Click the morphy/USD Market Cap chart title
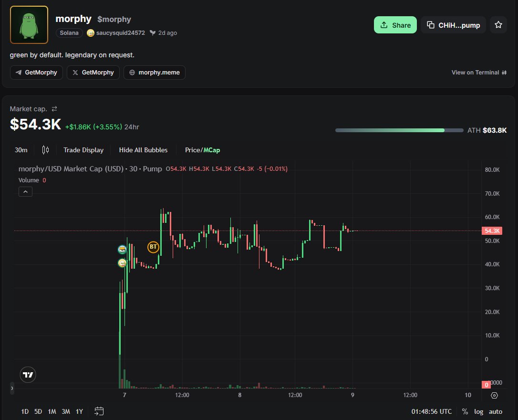The image size is (518, 420). tap(90, 169)
